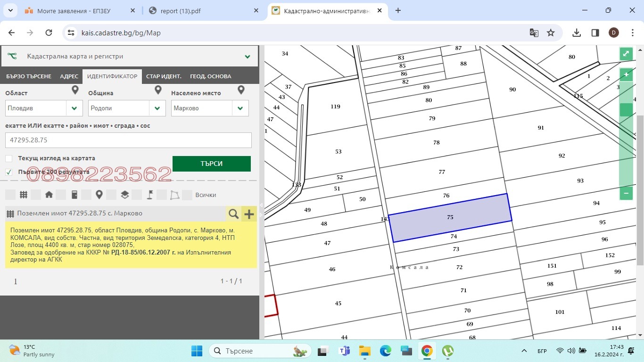This screenshot has width=644, height=362.
Task: Select the independent object building-block icon
Action: [74, 194]
